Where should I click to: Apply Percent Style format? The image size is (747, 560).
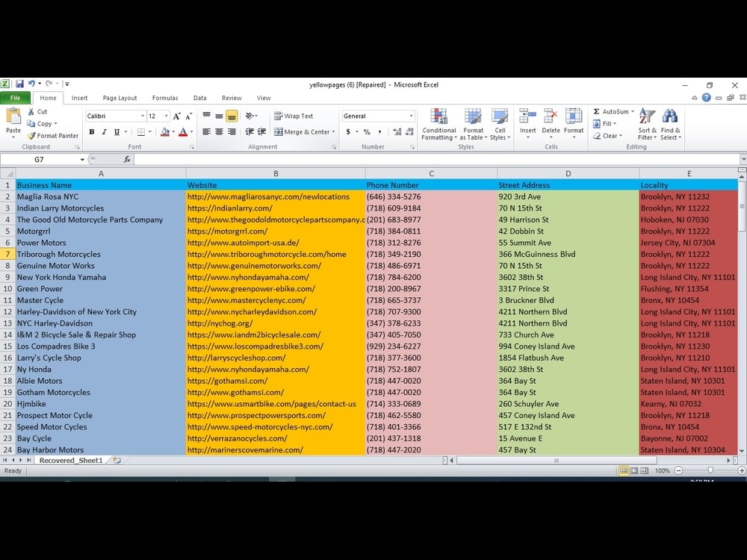367,132
